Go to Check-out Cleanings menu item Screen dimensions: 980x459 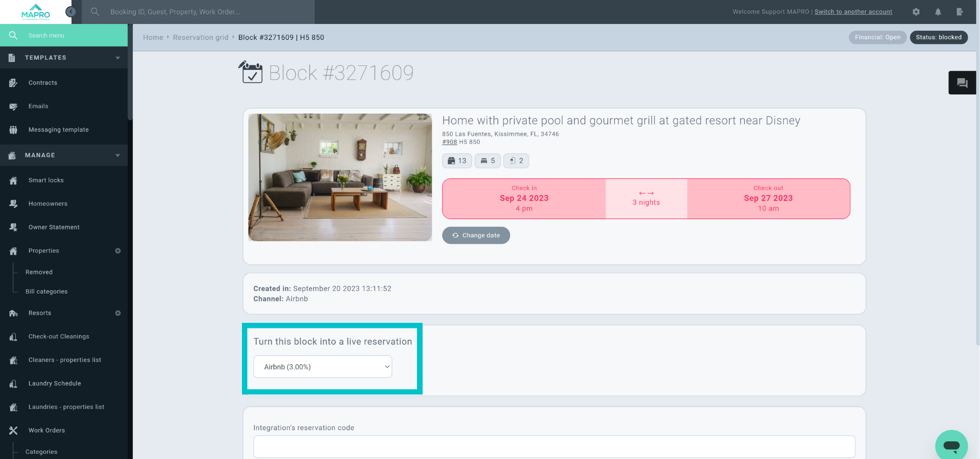pyautogui.click(x=59, y=337)
